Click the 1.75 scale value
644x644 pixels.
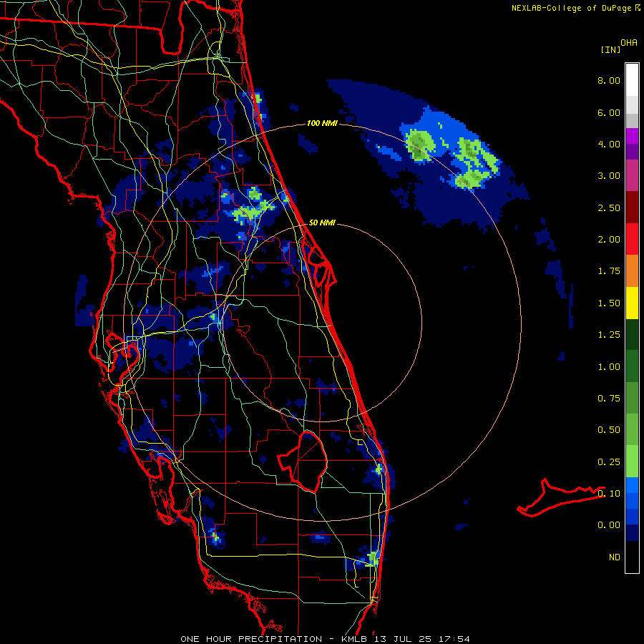point(609,271)
